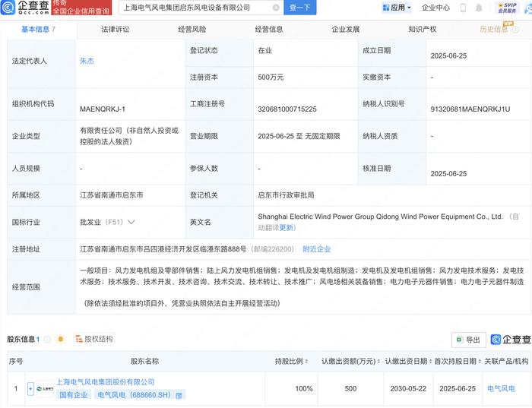
Task: Open notifications bell icon
Action: [479, 8]
